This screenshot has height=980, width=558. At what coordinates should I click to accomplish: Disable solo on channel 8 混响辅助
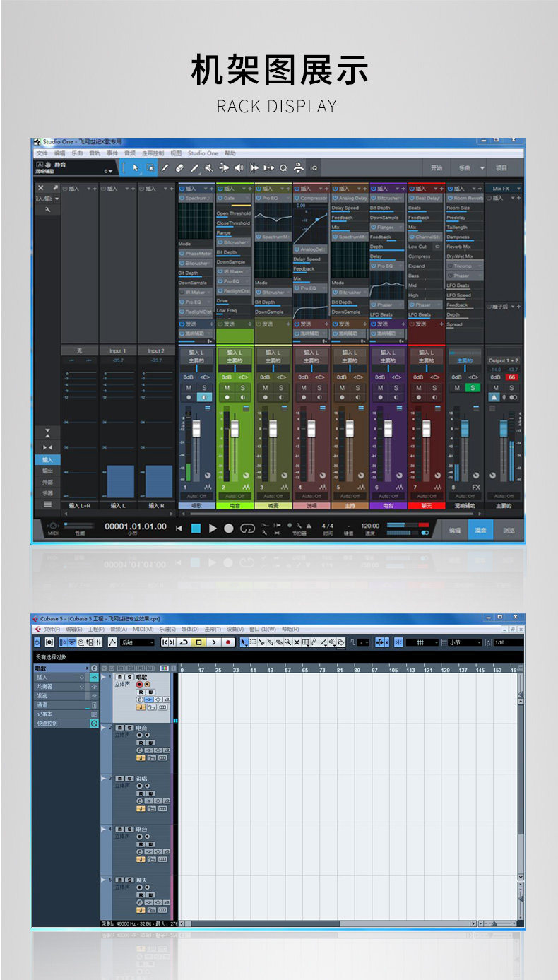[x=472, y=387]
